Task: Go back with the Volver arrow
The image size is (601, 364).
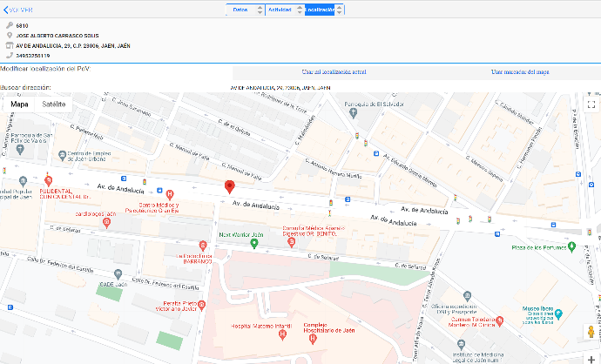Action: click(17, 10)
